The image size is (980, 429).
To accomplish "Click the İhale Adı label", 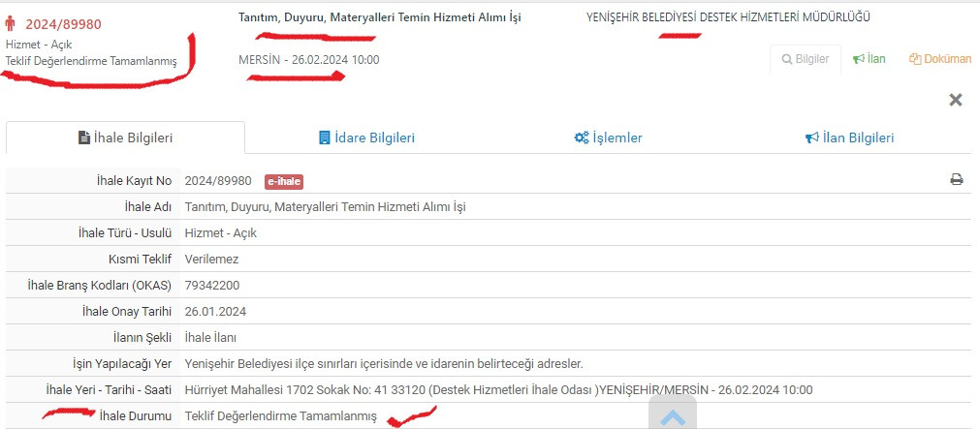I will (148, 207).
